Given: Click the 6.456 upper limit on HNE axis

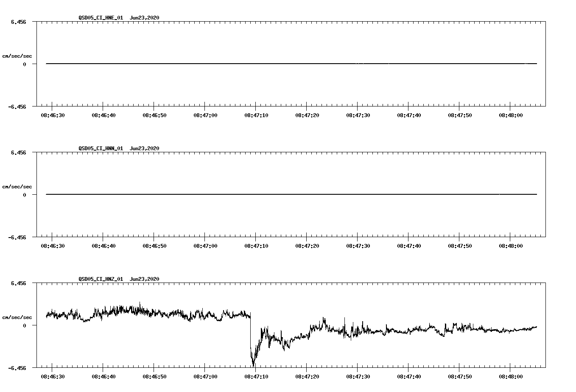Looking at the screenshot, I should pos(19,22).
